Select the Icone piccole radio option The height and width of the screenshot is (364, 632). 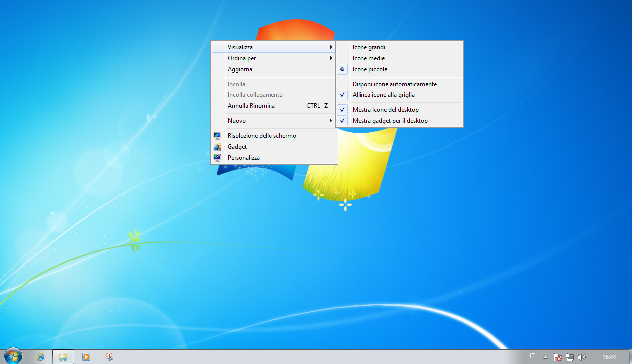click(x=369, y=69)
